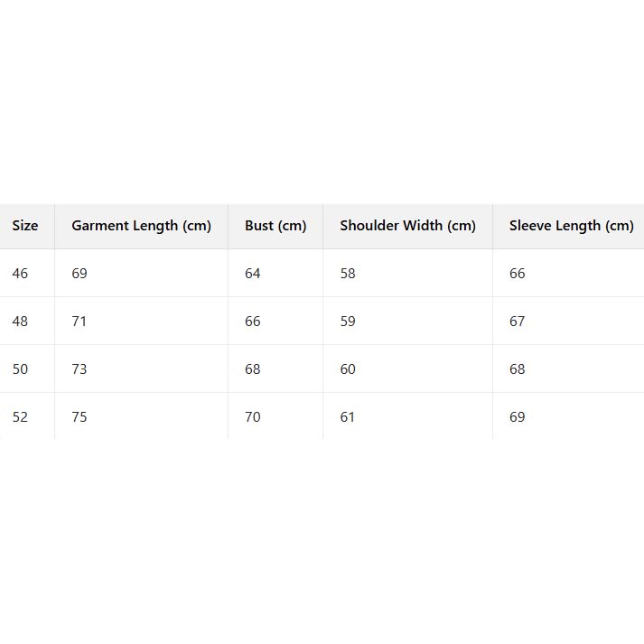Click the Garment Length (cm) header
644x644 pixels.
click(141, 226)
